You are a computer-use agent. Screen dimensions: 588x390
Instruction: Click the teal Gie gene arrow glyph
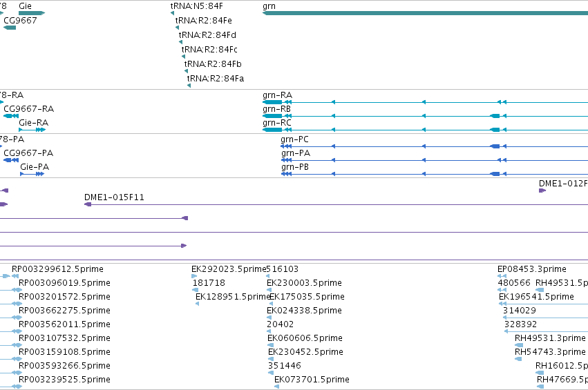(32, 13)
